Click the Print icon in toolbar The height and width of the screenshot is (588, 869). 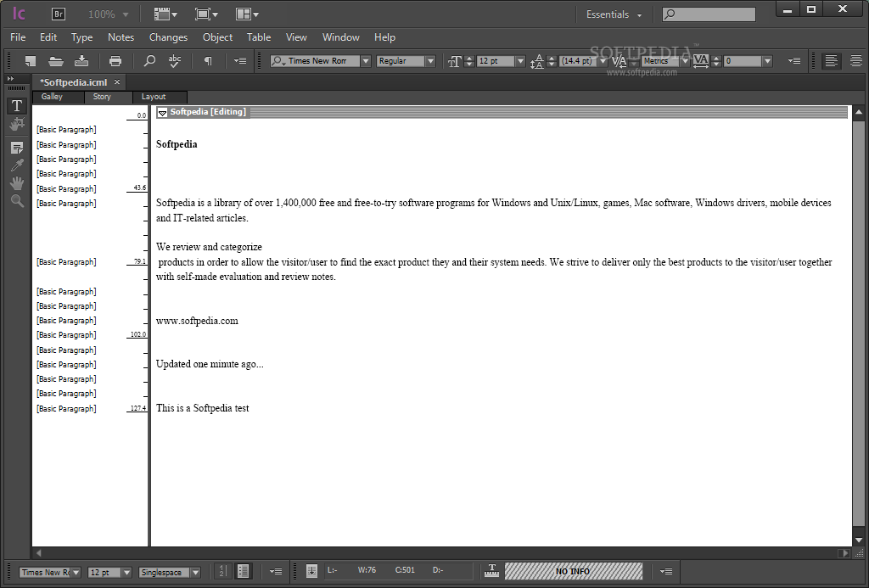(x=115, y=61)
